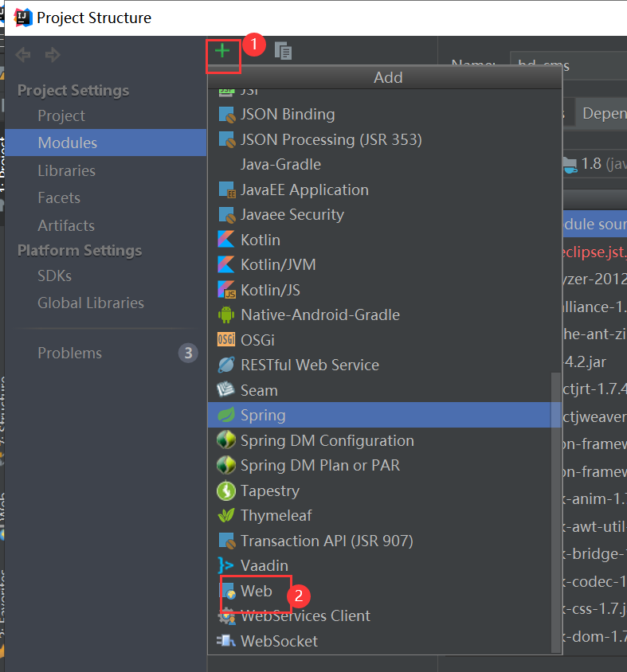Screen dimensions: 627x672
Task: Click the JSON Binding icon
Action: (x=226, y=115)
